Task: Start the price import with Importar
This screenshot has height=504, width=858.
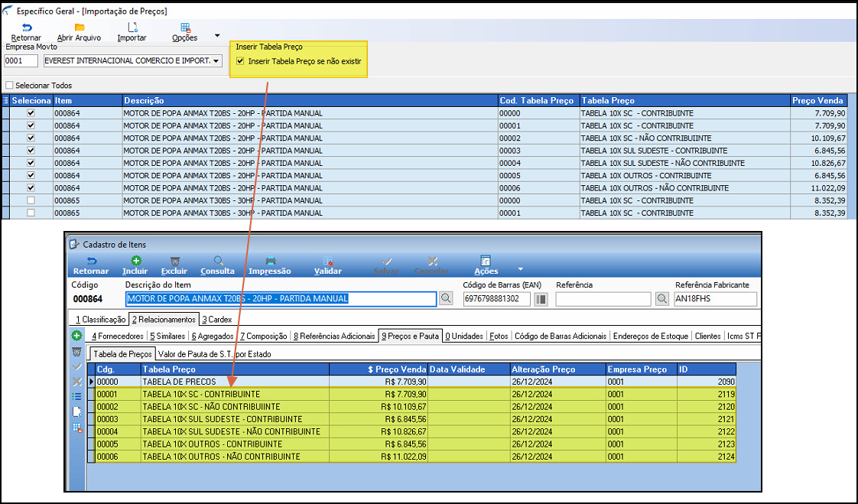Action: coord(132,32)
